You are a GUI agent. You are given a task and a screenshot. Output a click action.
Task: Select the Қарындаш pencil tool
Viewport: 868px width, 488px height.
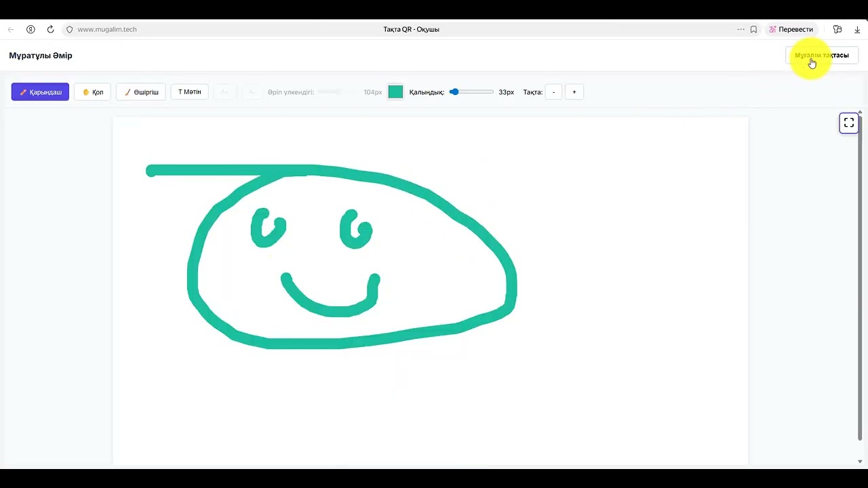click(x=40, y=92)
